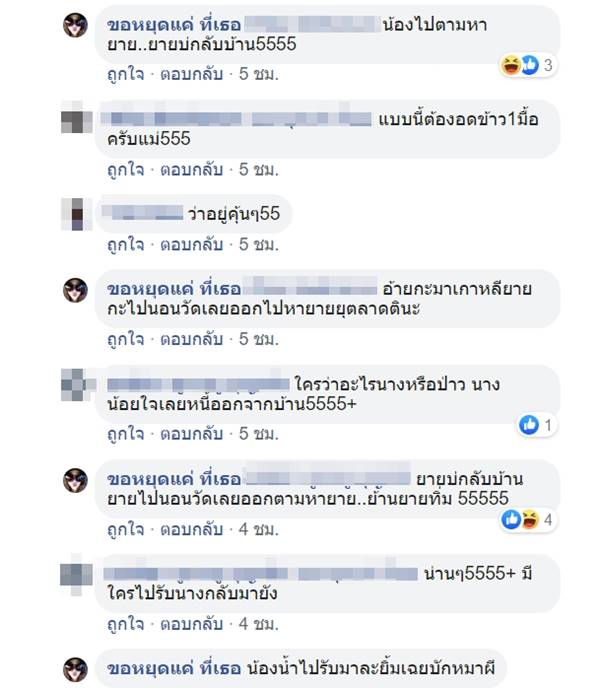Click the laughing emoji beside count 4
The height and width of the screenshot is (690, 600).
point(530,519)
